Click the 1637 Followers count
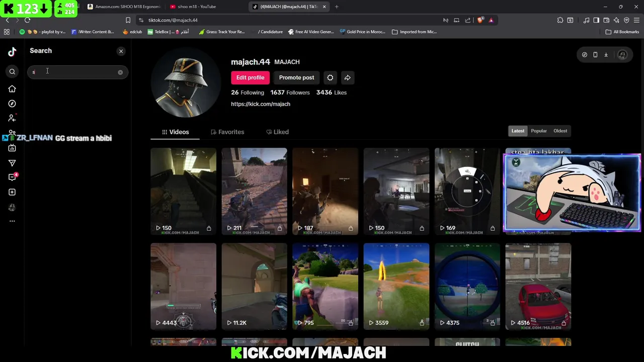This screenshot has height=362, width=644. [290, 93]
